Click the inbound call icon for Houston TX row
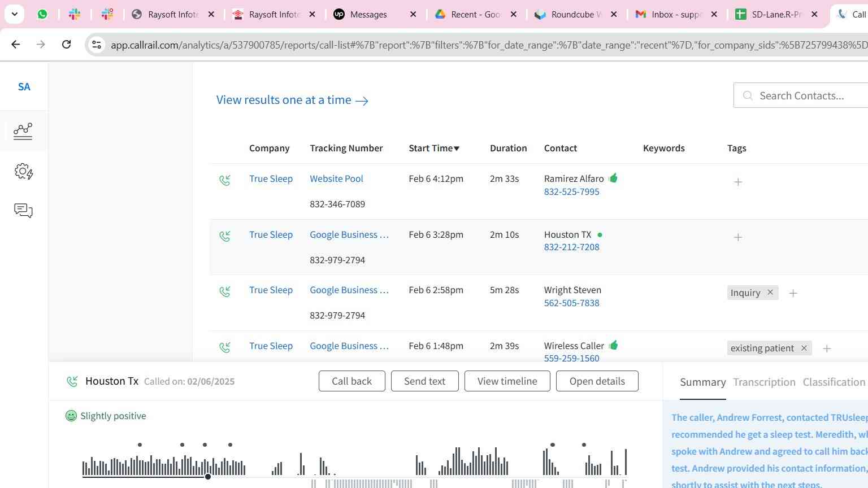 point(225,236)
